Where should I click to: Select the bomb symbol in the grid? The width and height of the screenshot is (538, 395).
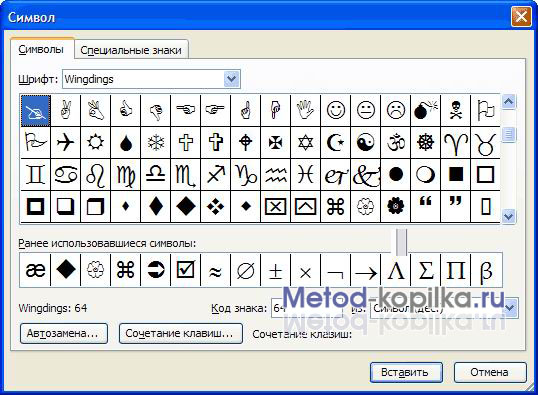(425, 111)
